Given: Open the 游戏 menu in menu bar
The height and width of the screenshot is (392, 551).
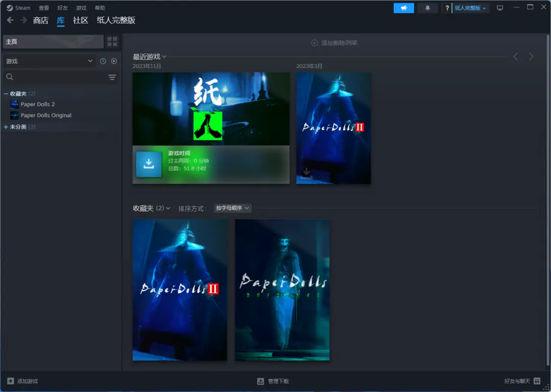Looking at the screenshot, I should [x=81, y=8].
